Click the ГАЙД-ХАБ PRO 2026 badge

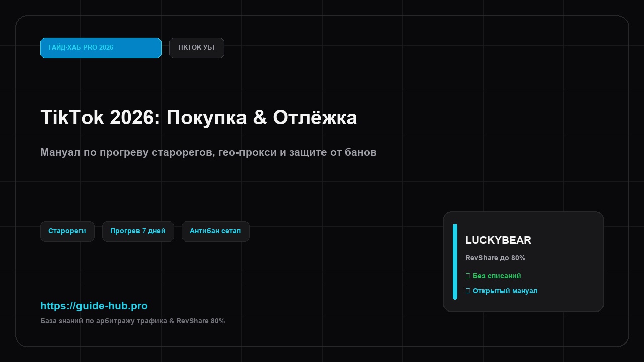point(101,48)
